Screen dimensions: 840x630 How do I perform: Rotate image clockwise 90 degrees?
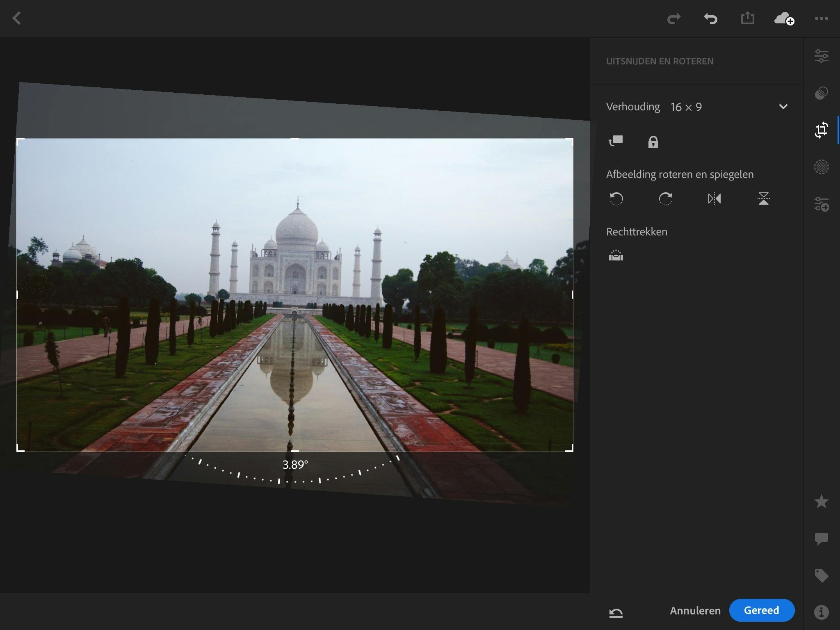[665, 199]
